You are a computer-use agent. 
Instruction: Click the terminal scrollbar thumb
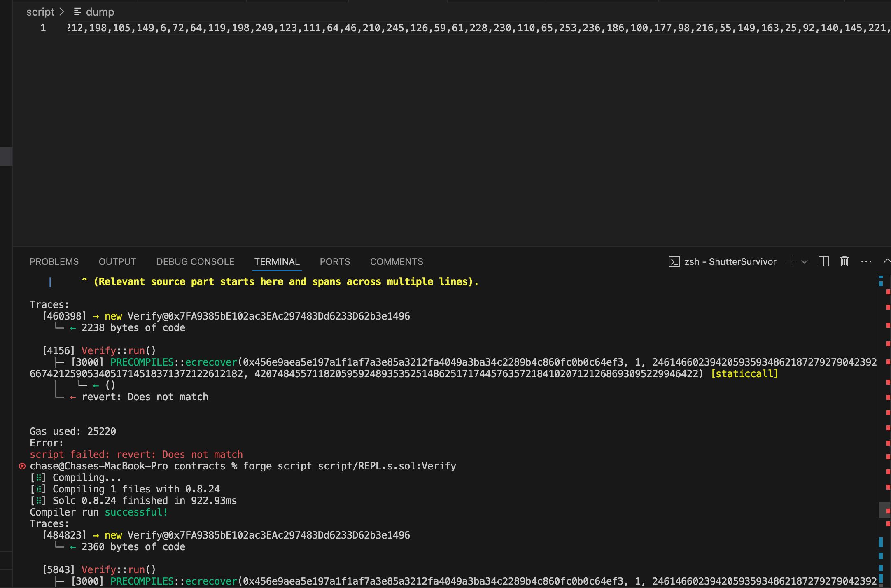(x=885, y=510)
